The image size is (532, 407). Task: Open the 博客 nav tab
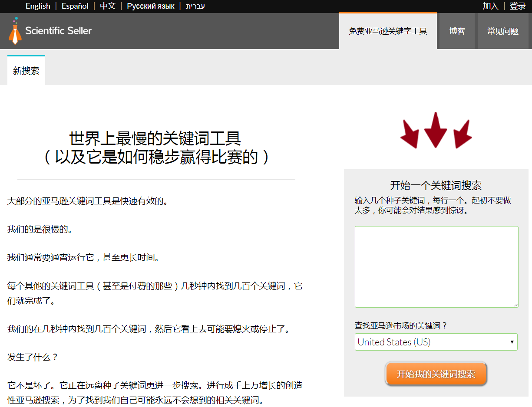[x=457, y=31]
